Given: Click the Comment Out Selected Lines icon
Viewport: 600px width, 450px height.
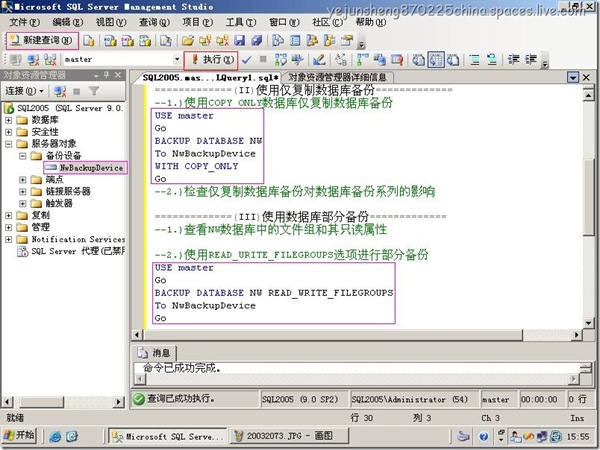Looking at the screenshot, I should tap(474, 60).
